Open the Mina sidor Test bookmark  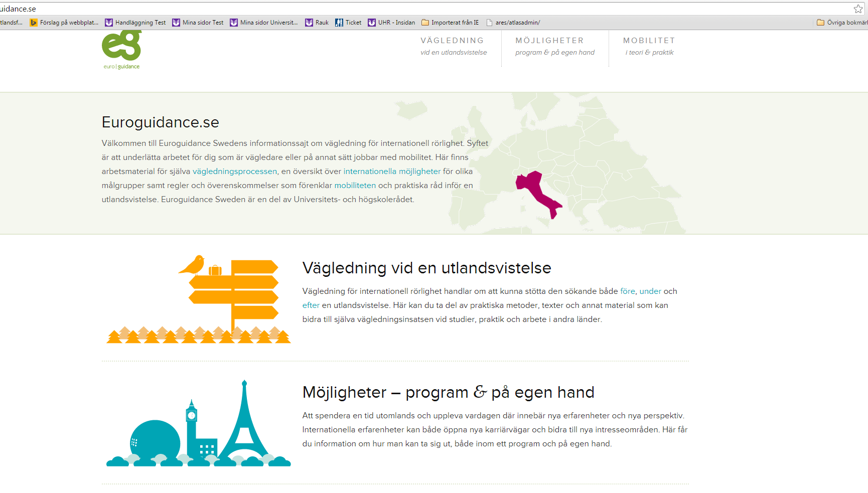(198, 23)
